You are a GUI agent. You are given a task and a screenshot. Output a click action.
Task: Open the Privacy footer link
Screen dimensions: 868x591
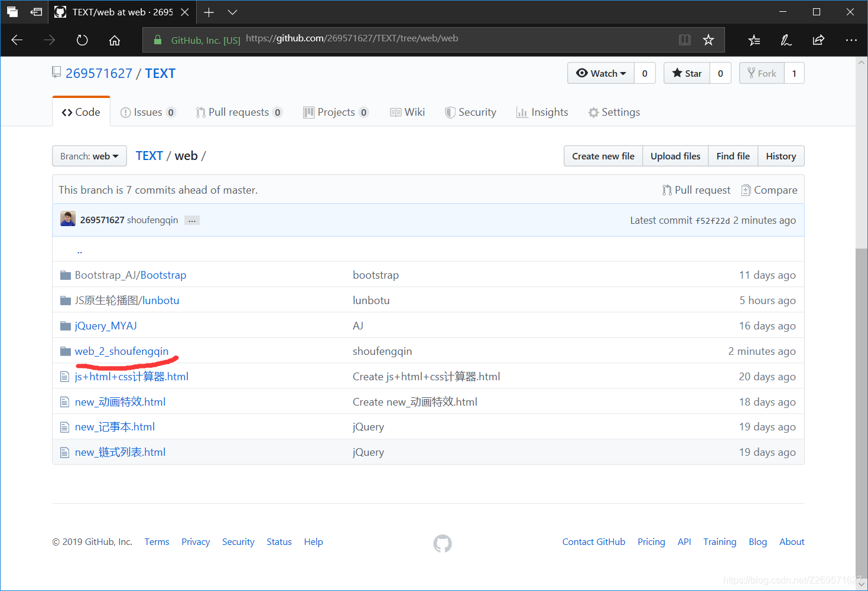click(196, 542)
